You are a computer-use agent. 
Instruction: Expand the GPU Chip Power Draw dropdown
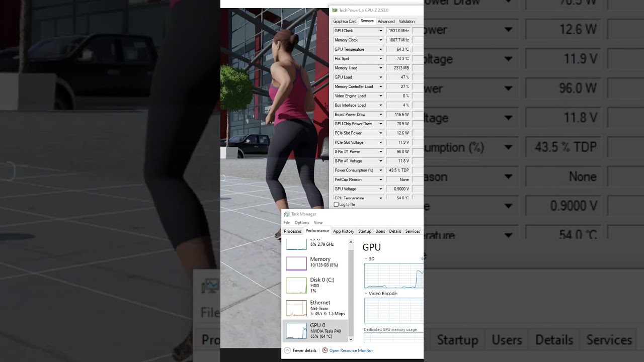[381, 124]
